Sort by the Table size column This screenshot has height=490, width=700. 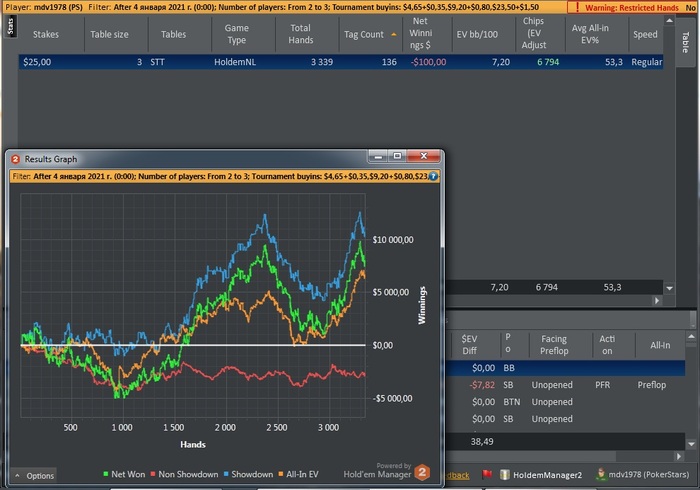pyautogui.click(x=109, y=34)
